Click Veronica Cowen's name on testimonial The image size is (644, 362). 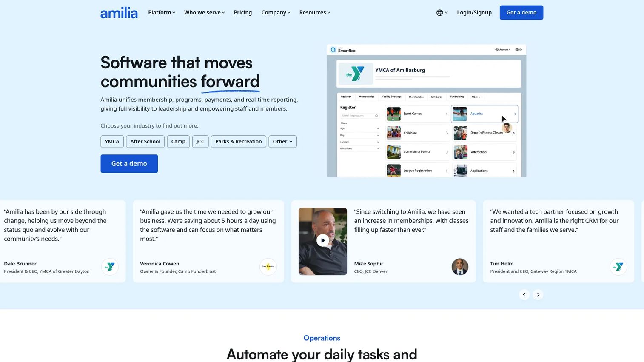(x=160, y=264)
